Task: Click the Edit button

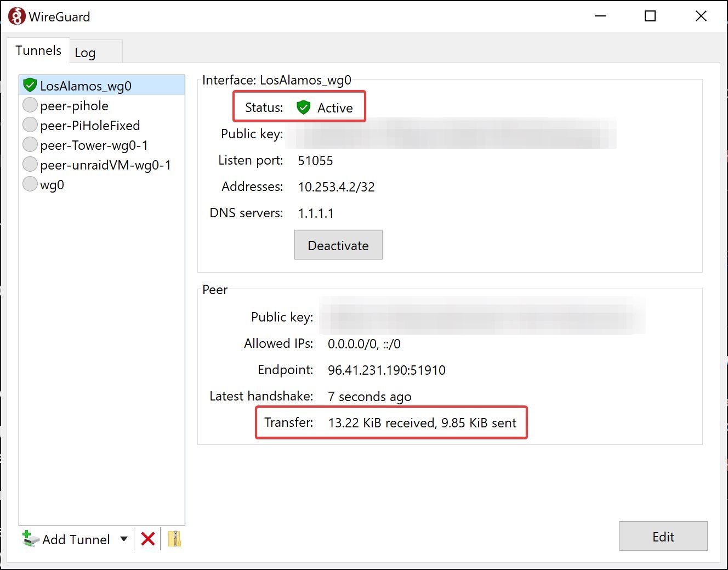Action: tap(663, 537)
